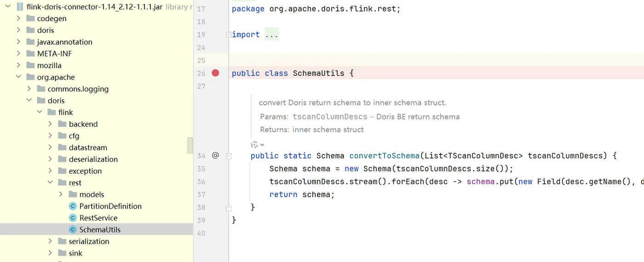Click the META-INF folder icon
The image size is (644, 262).
[x=31, y=54]
